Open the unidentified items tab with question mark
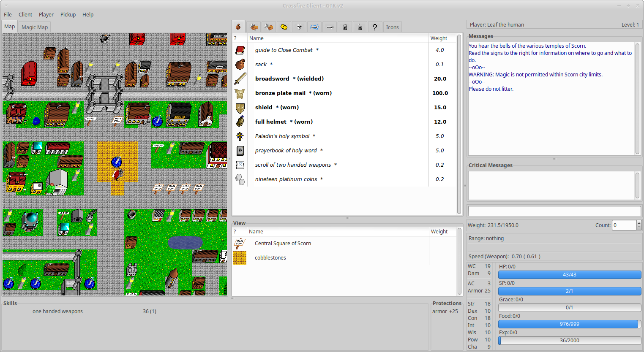This screenshot has width=644, height=352. coord(375,27)
